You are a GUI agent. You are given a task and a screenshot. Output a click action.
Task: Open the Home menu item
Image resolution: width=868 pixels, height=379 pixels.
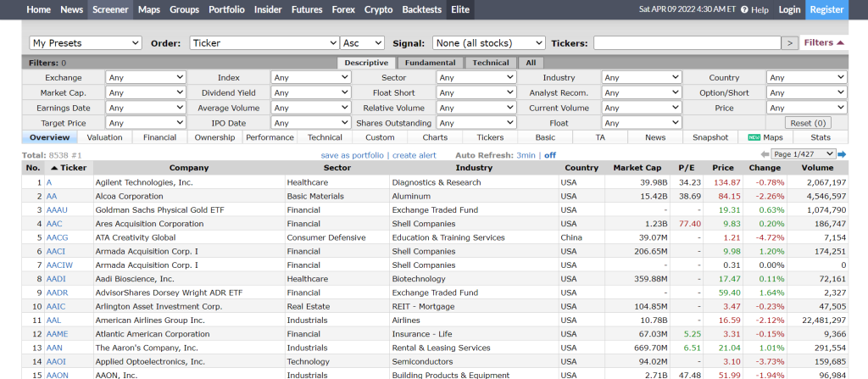pyautogui.click(x=38, y=9)
